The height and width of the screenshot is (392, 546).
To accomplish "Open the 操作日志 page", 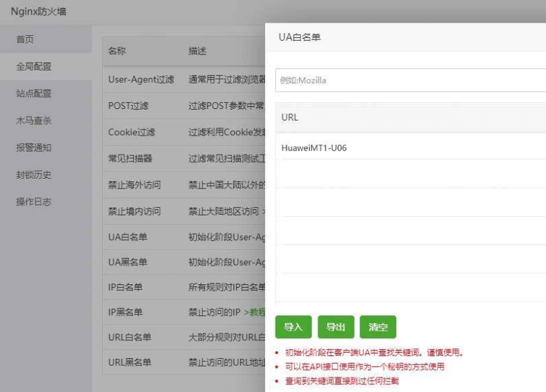I will click(x=34, y=202).
